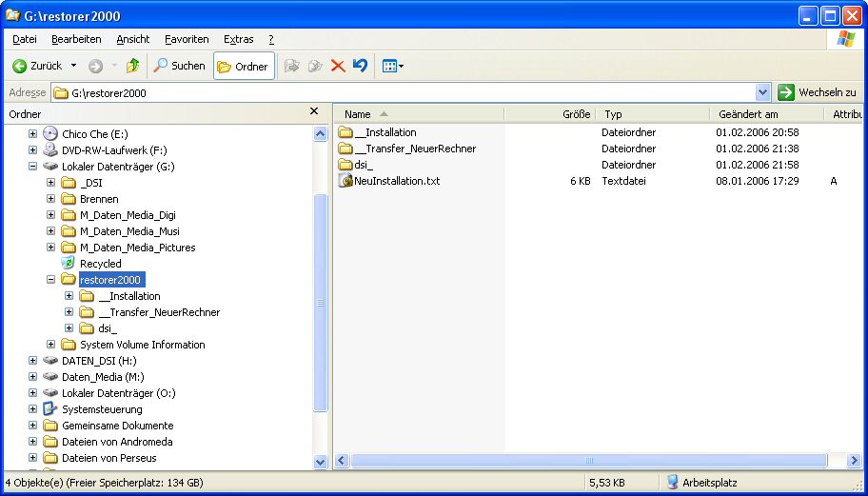Select __Installation folder icon in file list

(x=345, y=132)
